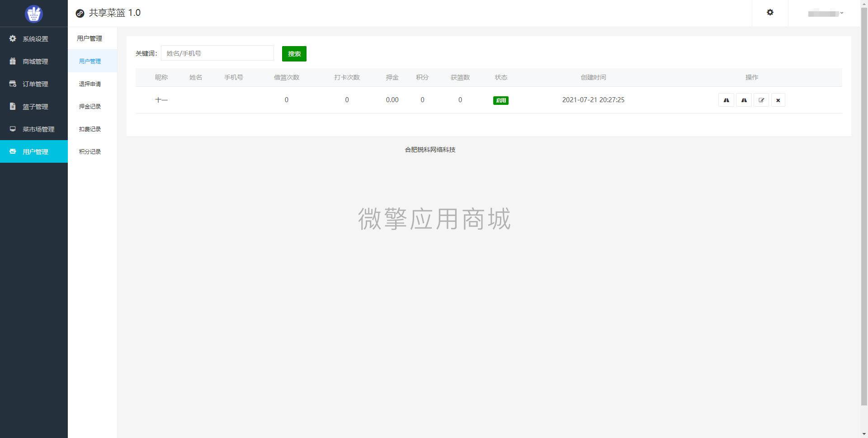Click the 商城管理 gift icon in the sidebar
Screen dimensions: 868x438
click(x=13, y=61)
